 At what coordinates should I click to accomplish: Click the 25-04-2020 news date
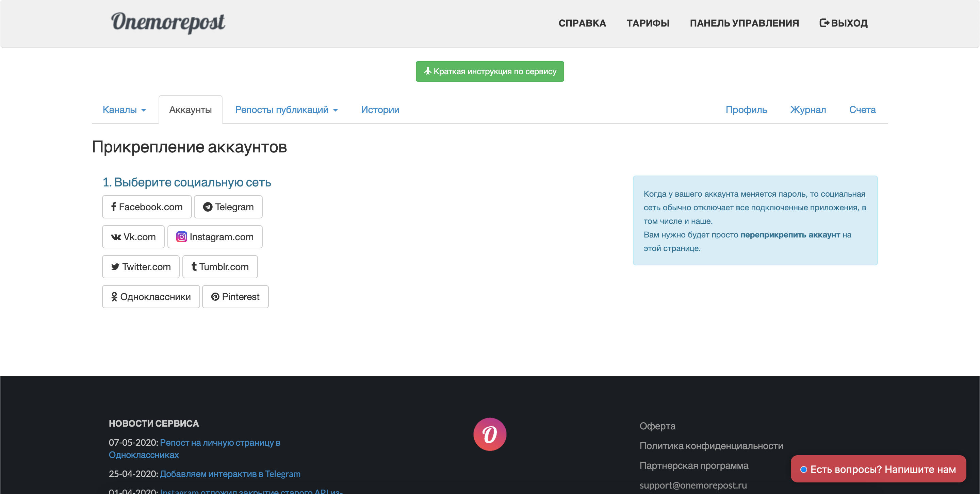pyautogui.click(x=133, y=474)
